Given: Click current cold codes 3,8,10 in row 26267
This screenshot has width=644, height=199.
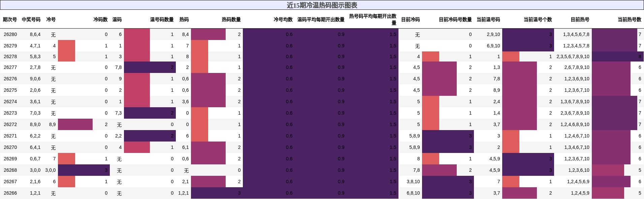Looking at the screenshot, I should pos(413,182).
